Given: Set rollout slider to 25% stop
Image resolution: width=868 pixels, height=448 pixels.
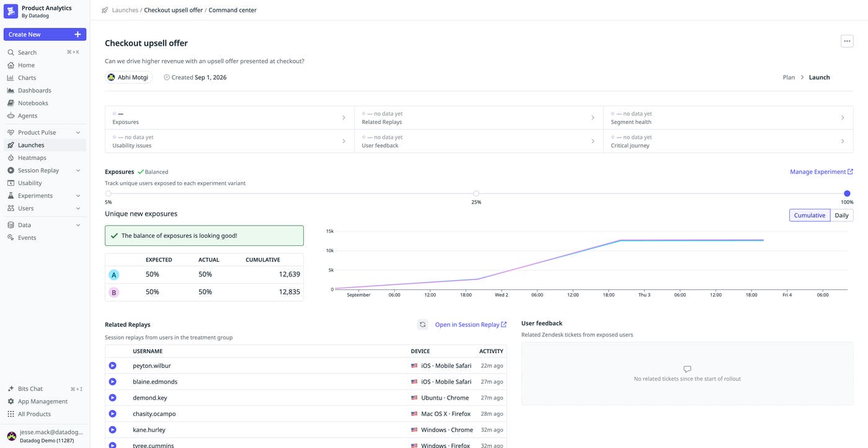Looking at the screenshot, I should 476,193.
